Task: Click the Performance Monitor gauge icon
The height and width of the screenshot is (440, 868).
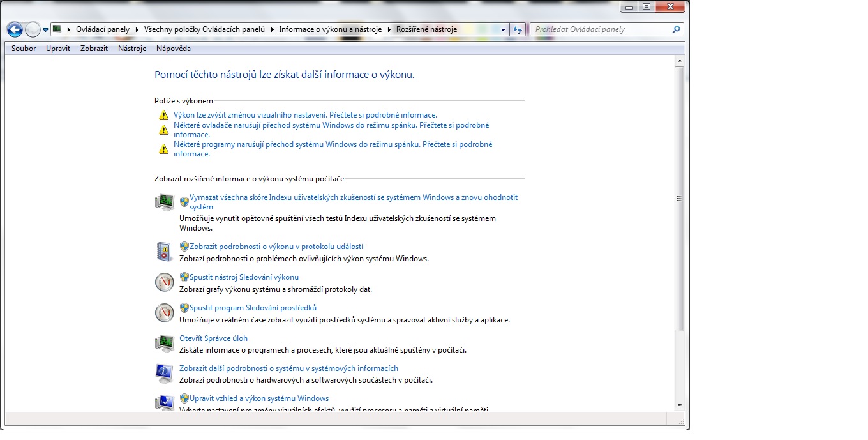Action: pyautogui.click(x=165, y=282)
